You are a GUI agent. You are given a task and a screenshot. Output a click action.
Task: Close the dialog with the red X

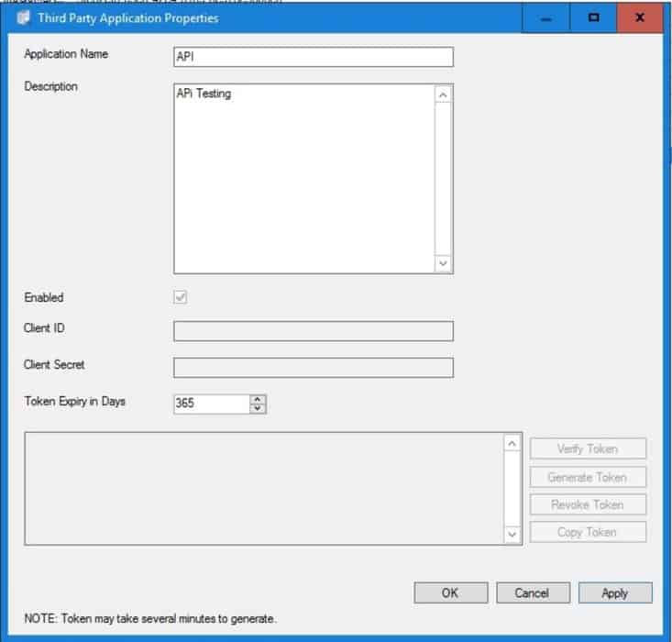(x=640, y=17)
